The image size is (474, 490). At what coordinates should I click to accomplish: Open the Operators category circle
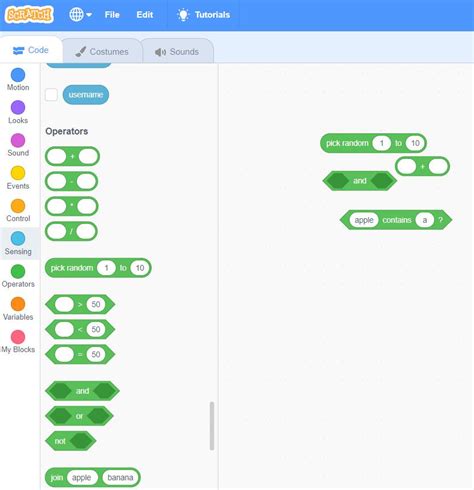point(18,271)
